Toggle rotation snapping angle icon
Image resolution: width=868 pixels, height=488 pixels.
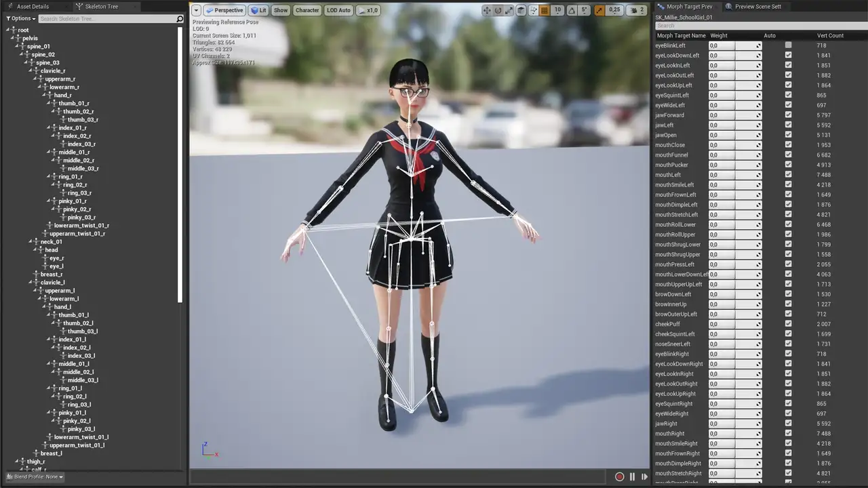(x=571, y=10)
